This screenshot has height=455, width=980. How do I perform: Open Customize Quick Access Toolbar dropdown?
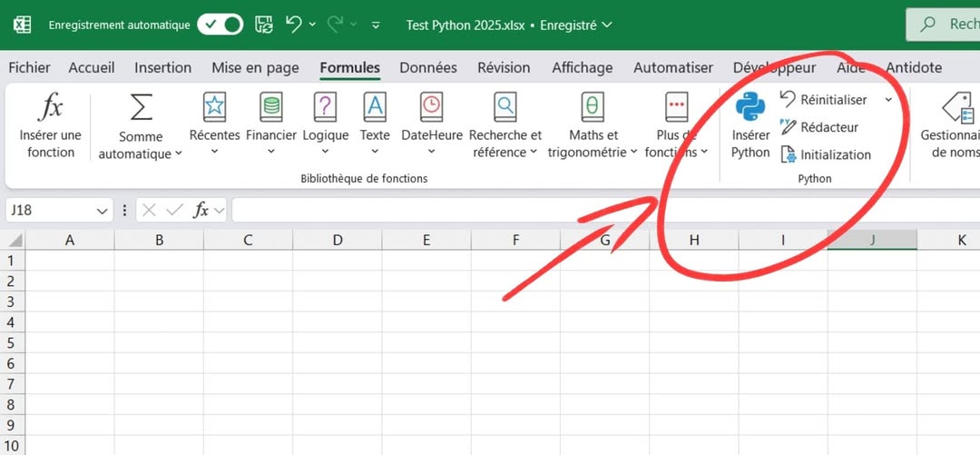click(x=376, y=25)
